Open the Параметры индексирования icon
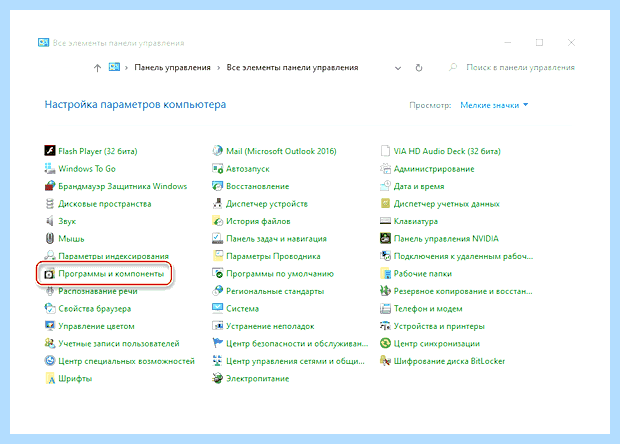The height and width of the screenshot is (444, 620). pyautogui.click(x=49, y=256)
